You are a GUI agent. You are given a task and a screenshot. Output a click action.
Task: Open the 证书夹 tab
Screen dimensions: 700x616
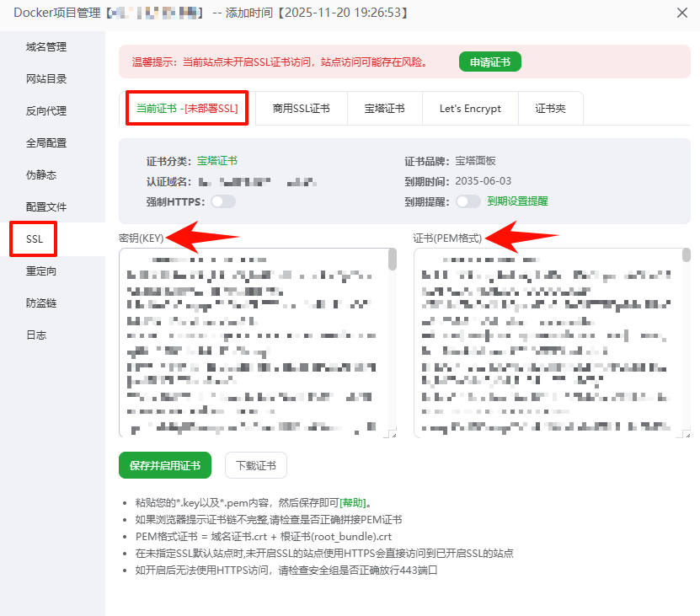pyautogui.click(x=550, y=108)
